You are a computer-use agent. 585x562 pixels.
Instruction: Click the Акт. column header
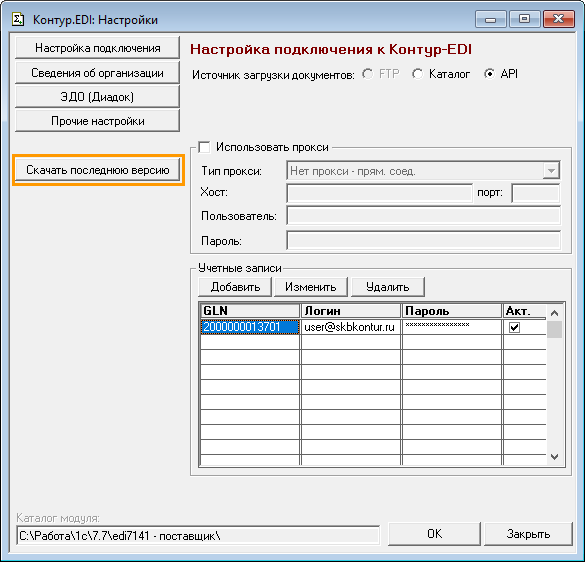(525, 310)
